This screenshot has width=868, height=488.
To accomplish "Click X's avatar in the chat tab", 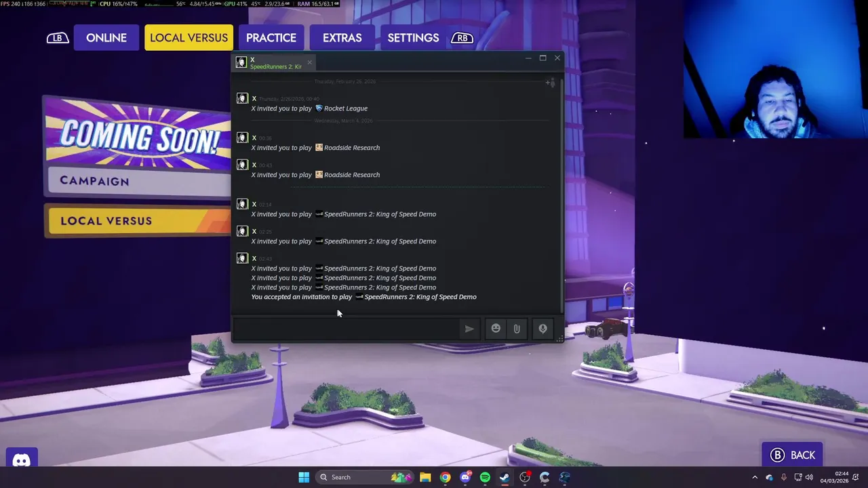I will pos(241,62).
